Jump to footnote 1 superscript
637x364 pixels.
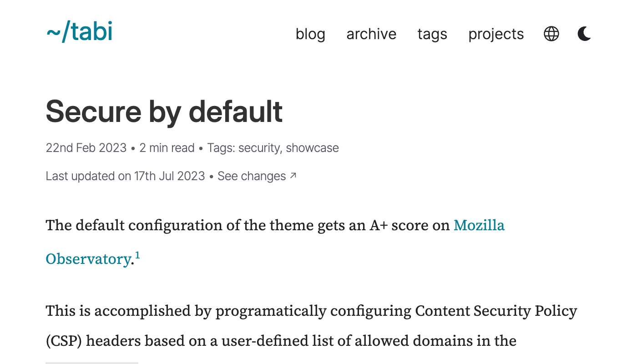tap(137, 256)
